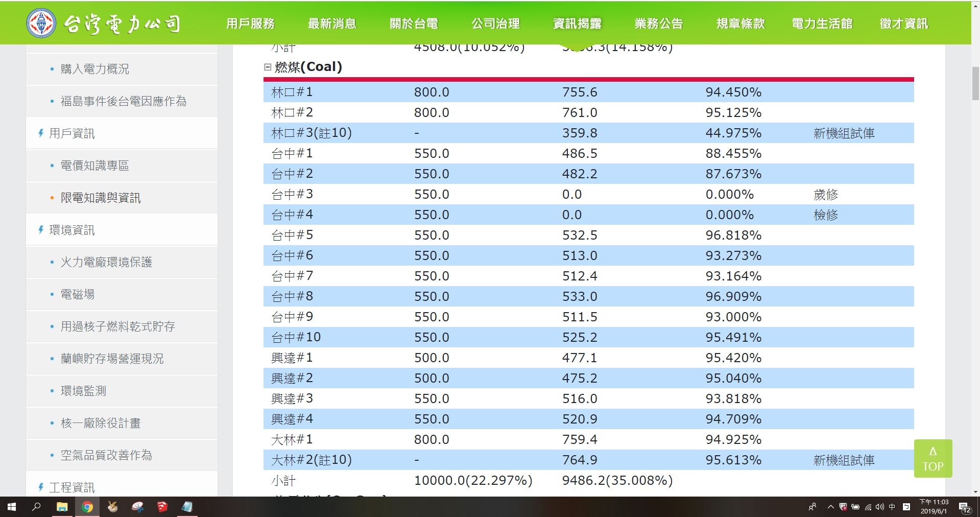Open 空氣品質改善作為 link

click(106, 455)
